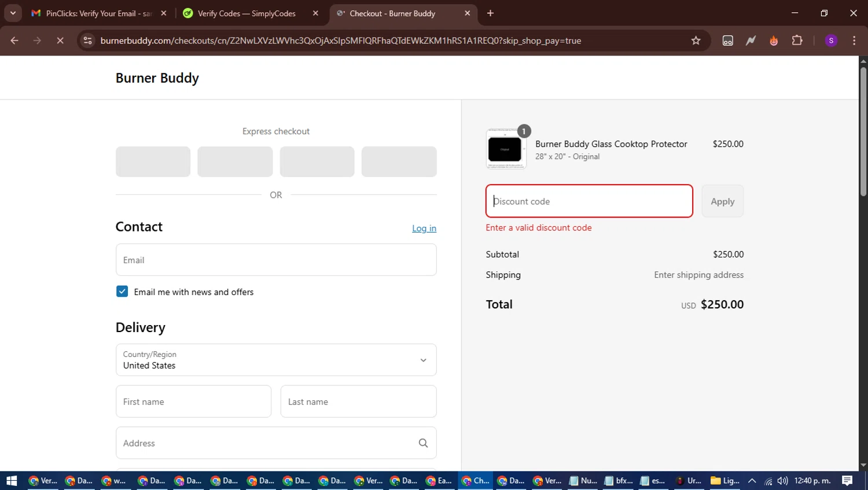The image size is (868, 490).
Task: Open the glasses-face extension icon
Action: tap(727, 40)
